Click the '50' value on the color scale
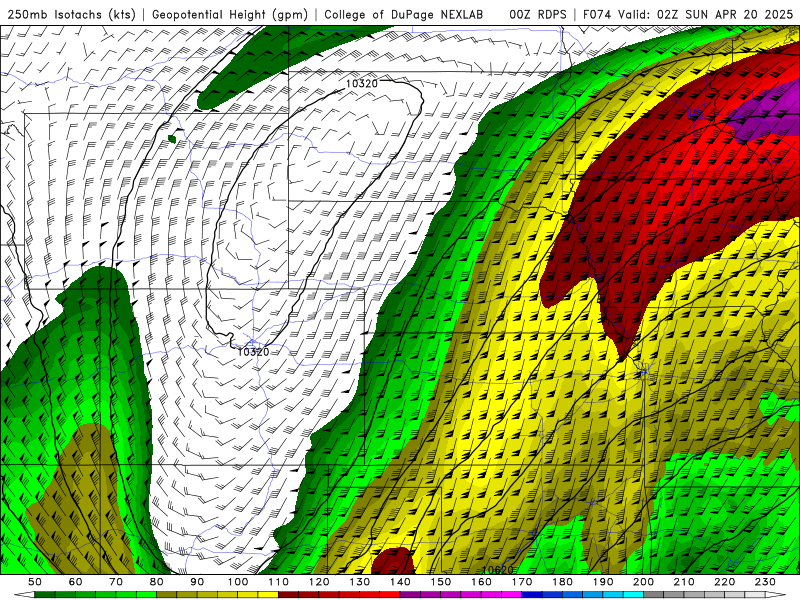The image size is (800, 600). click(35, 582)
